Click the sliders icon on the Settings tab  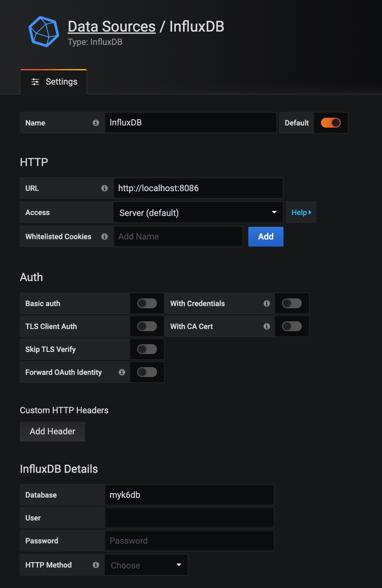tap(35, 82)
